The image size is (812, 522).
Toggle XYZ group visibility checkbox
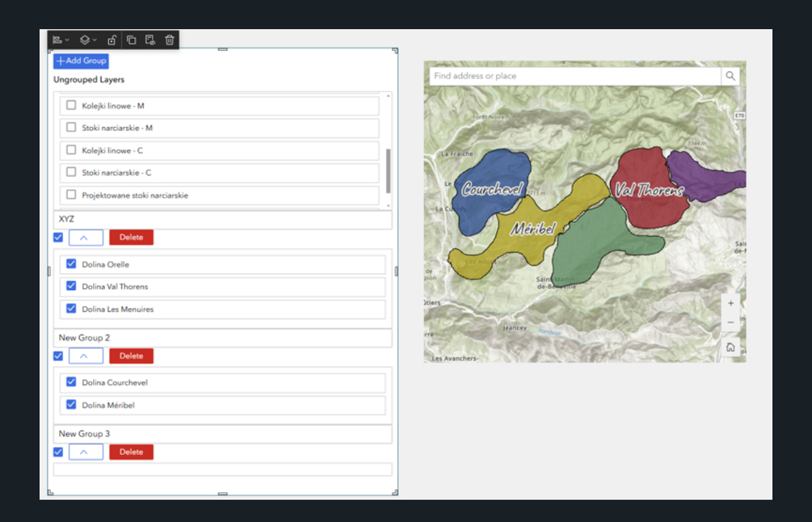click(58, 238)
